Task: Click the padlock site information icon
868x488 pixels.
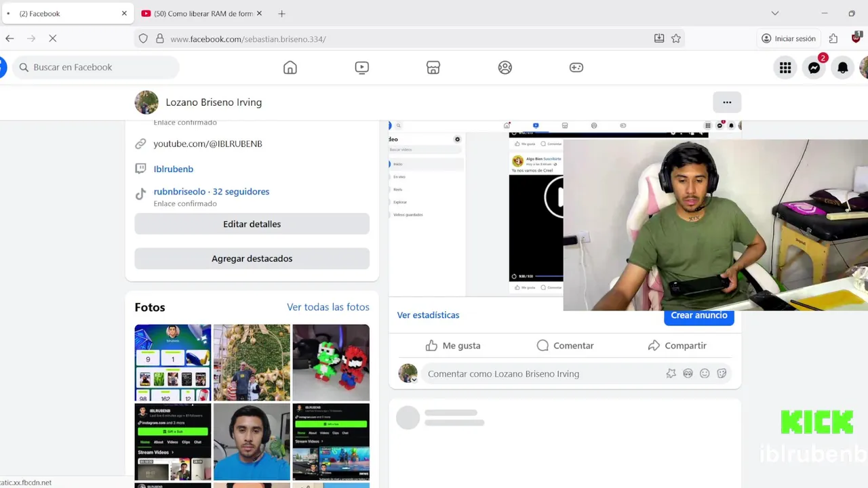Action: tap(160, 39)
